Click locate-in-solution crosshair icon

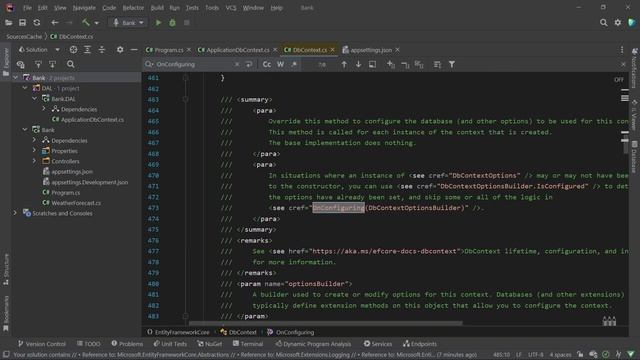pos(73,50)
